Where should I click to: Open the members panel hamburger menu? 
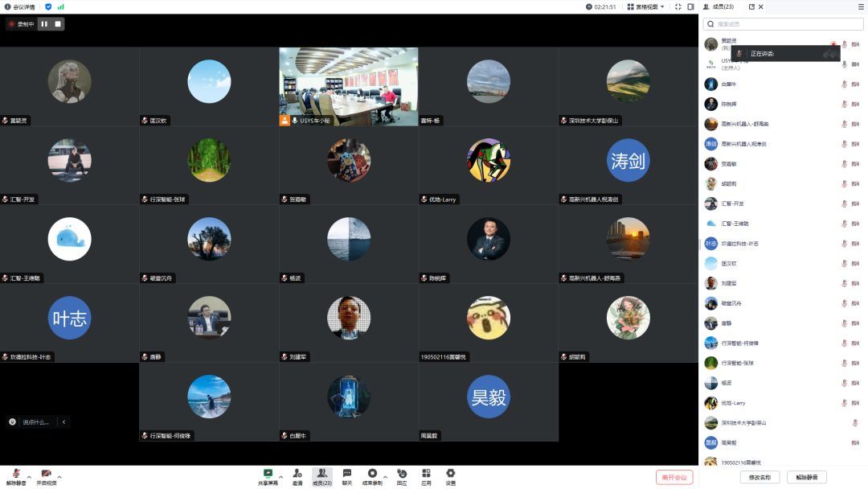(861, 6)
